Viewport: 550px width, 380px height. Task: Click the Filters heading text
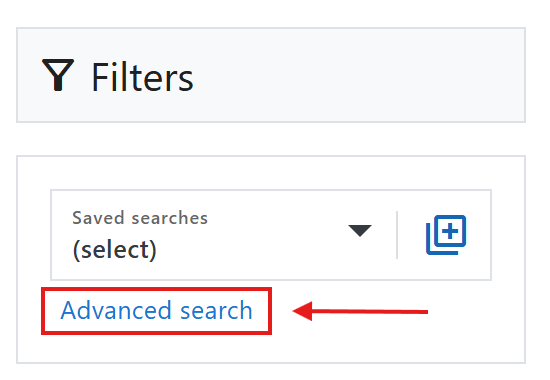pos(142,77)
